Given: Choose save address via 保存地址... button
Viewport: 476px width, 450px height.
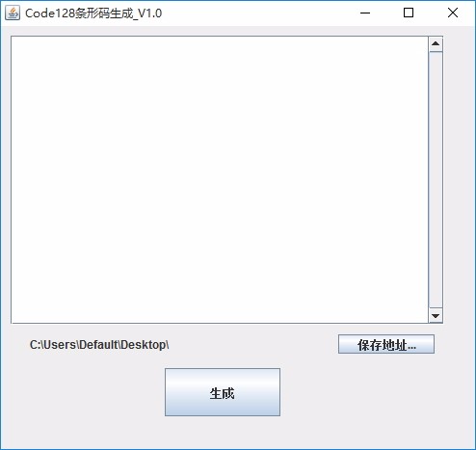Looking at the screenshot, I should point(386,344).
